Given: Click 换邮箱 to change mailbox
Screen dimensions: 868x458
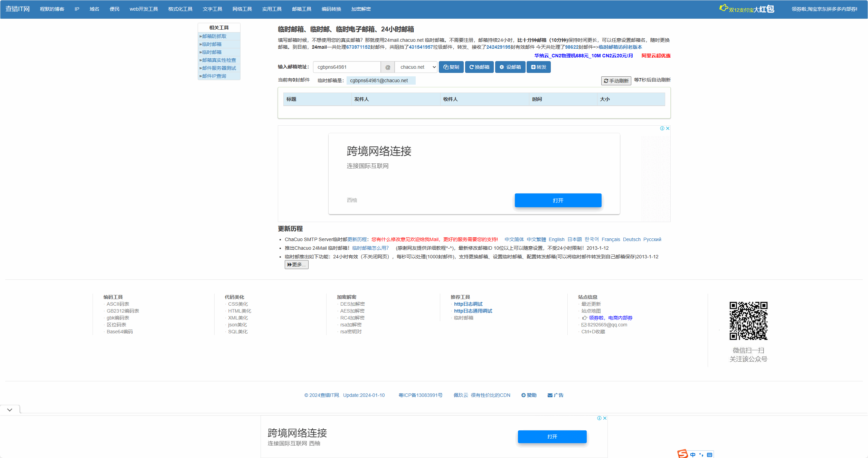Looking at the screenshot, I should 479,67.
